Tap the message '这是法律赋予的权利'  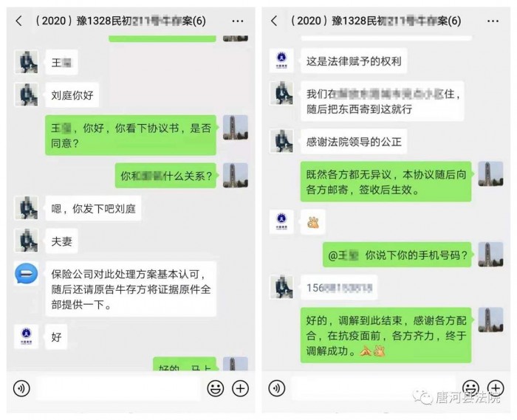(354, 61)
